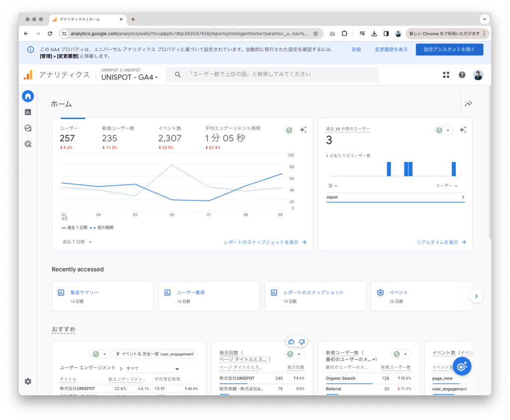Viewport: 510px width, 420px height.
Task: Click the browser reload icon
Action: coord(50,33)
